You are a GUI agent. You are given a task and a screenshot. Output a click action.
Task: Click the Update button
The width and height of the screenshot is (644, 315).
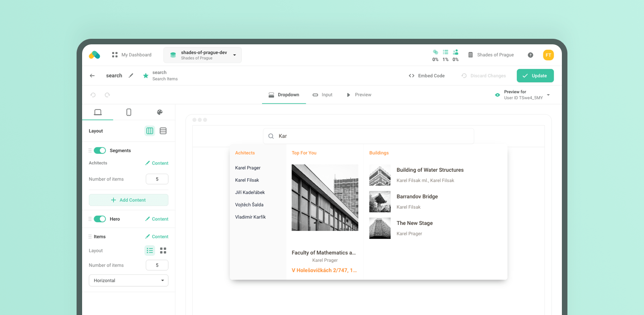[x=535, y=76]
